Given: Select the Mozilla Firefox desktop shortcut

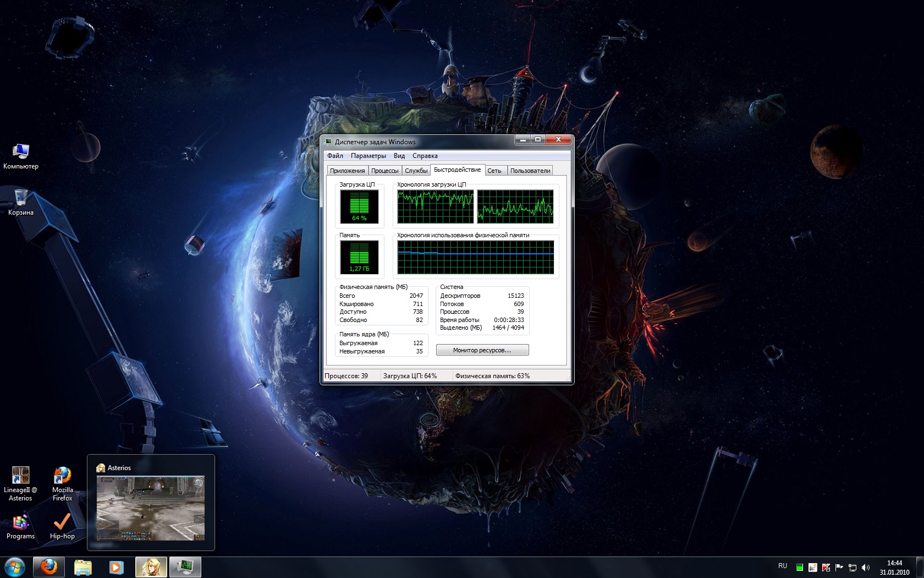Looking at the screenshot, I should [62, 484].
